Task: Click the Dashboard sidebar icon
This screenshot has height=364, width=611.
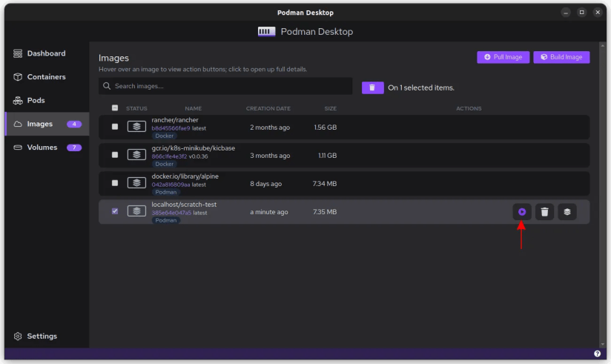Action: (x=18, y=53)
